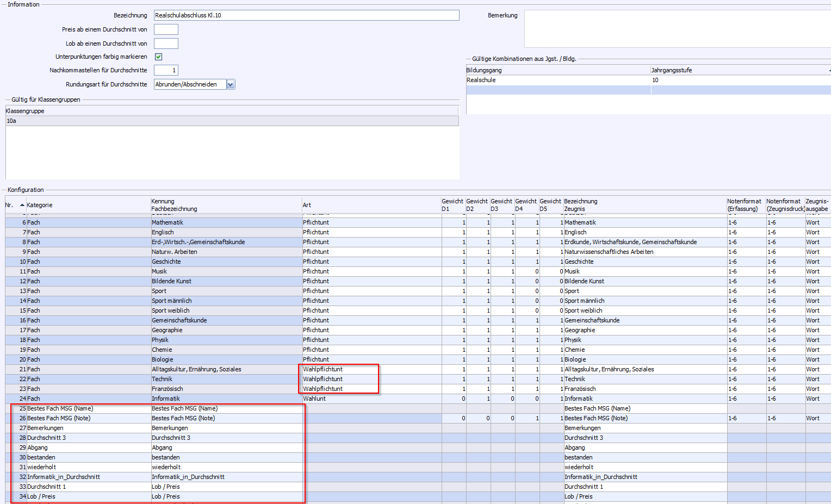The image size is (831, 504).
Task: Select Klassengruppe row 10a
Action: [232, 121]
